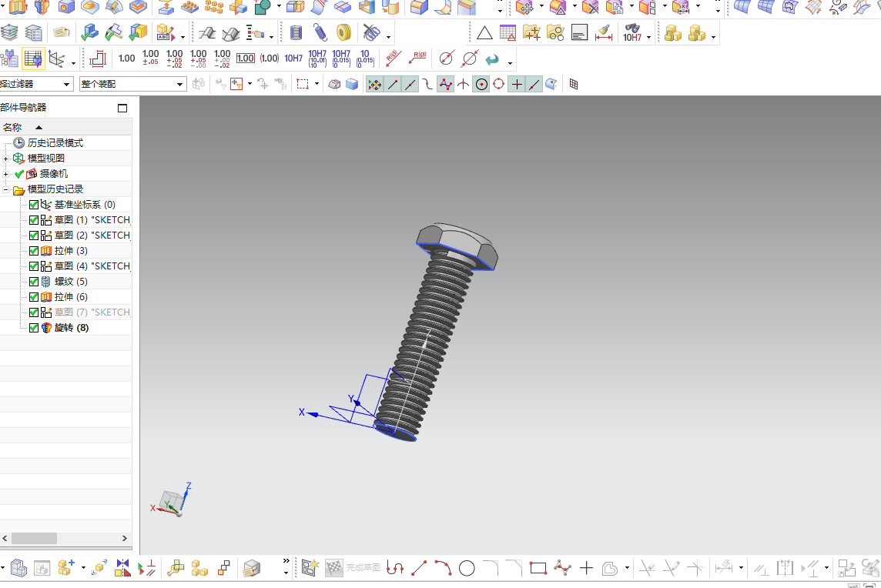The image size is (881, 588).
Task: Open dropdown arrow next to binoculars 10H7
Action: 649,37
